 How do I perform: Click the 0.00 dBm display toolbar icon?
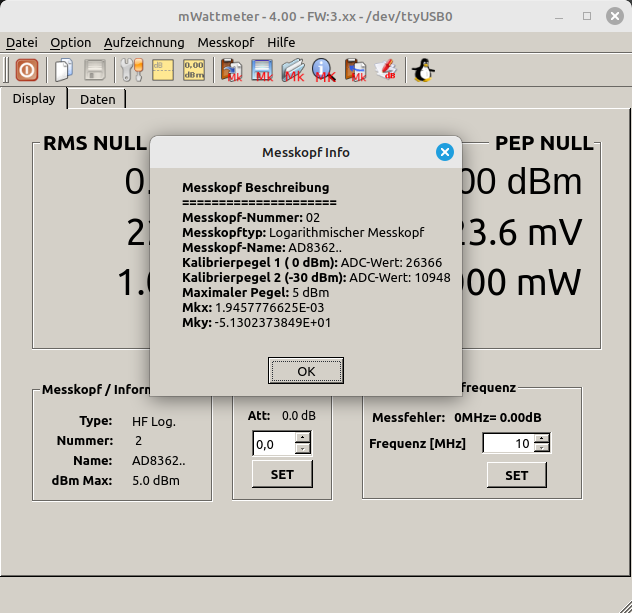pos(194,70)
